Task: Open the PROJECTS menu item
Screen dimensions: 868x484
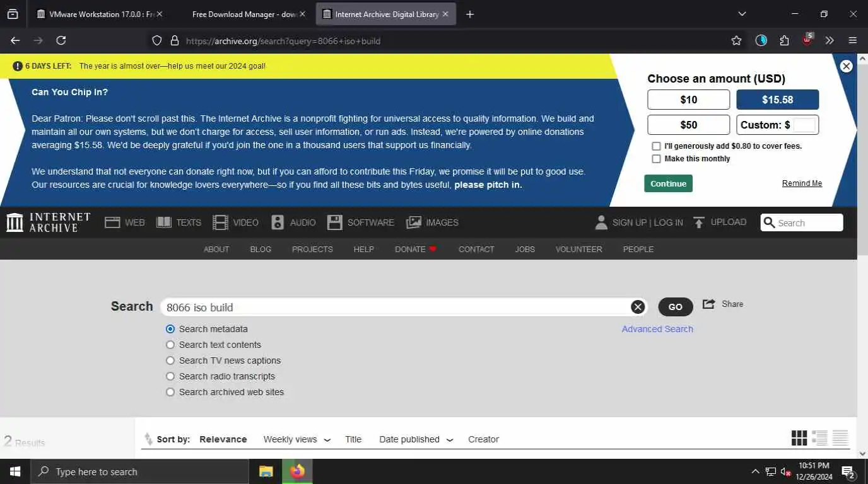Action: coord(312,249)
